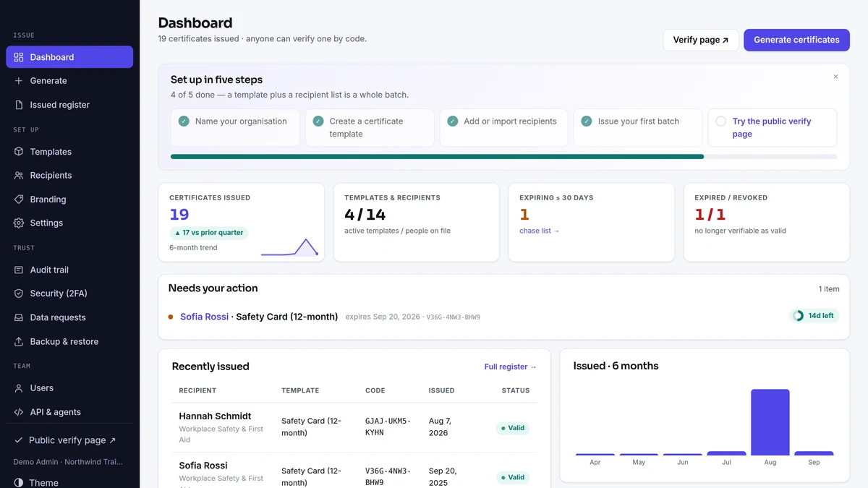The height and width of the screenshot is (488, 868).
Task: Click Generate certificates button
Action: 796,40
